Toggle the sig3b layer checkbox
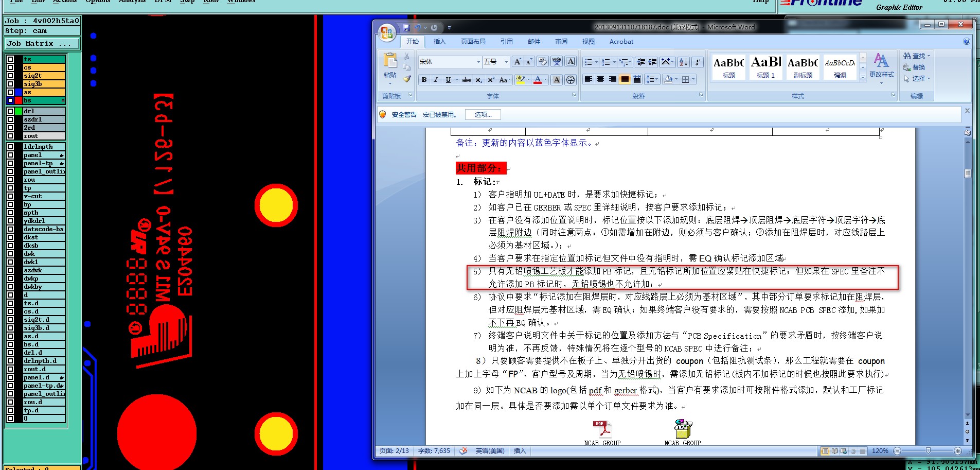 click(x=10, y=84)
